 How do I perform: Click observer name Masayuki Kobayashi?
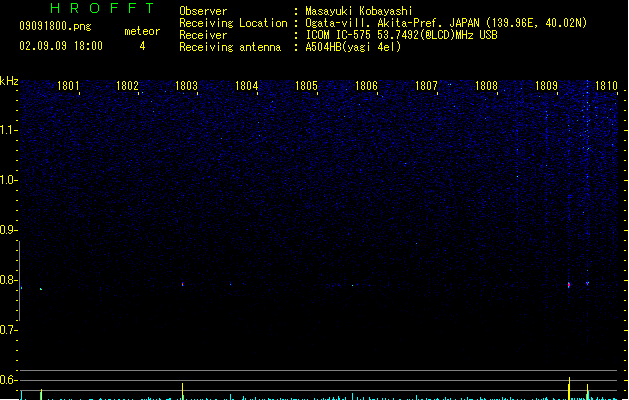(x=359, y=11)
